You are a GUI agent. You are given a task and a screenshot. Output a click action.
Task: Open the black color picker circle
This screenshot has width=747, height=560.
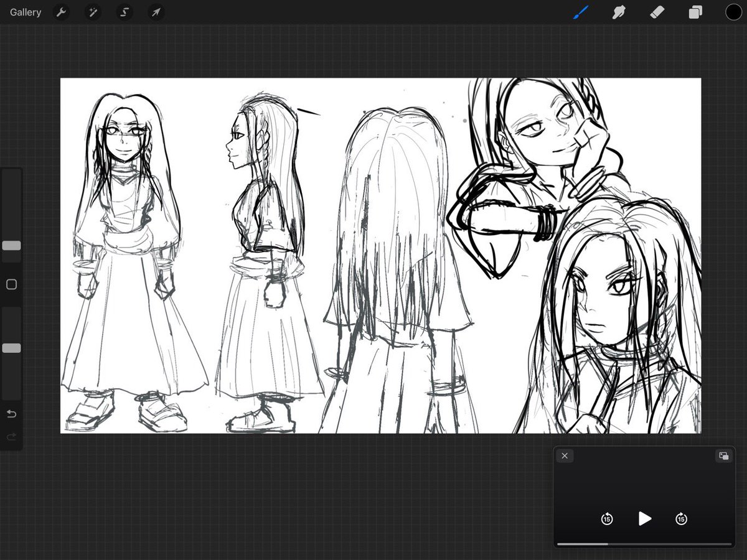733,12
